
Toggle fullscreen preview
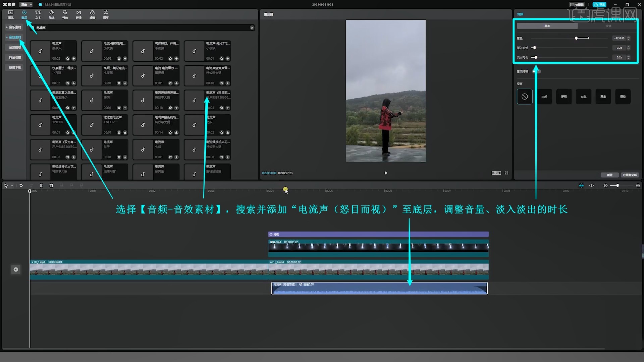point(506,173)
